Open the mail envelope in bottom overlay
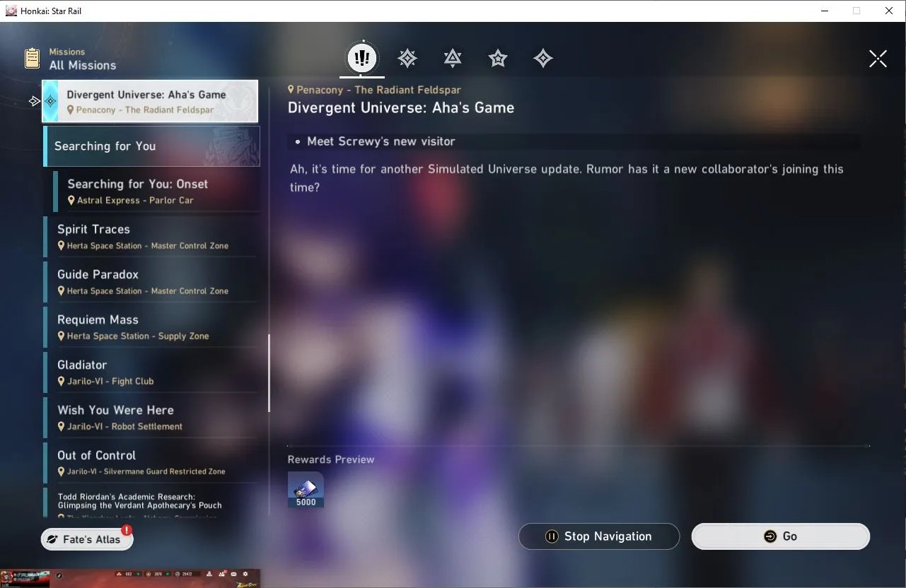This screenshot has height=588, width=906. pyautogui.click(x=233, y=574)
